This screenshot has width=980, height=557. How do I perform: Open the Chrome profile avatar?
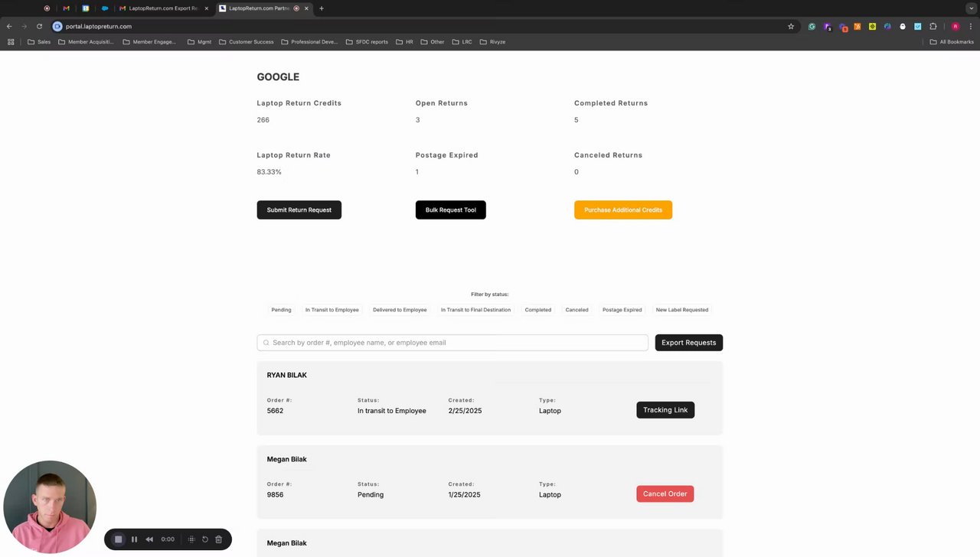(x=955, y=26)
